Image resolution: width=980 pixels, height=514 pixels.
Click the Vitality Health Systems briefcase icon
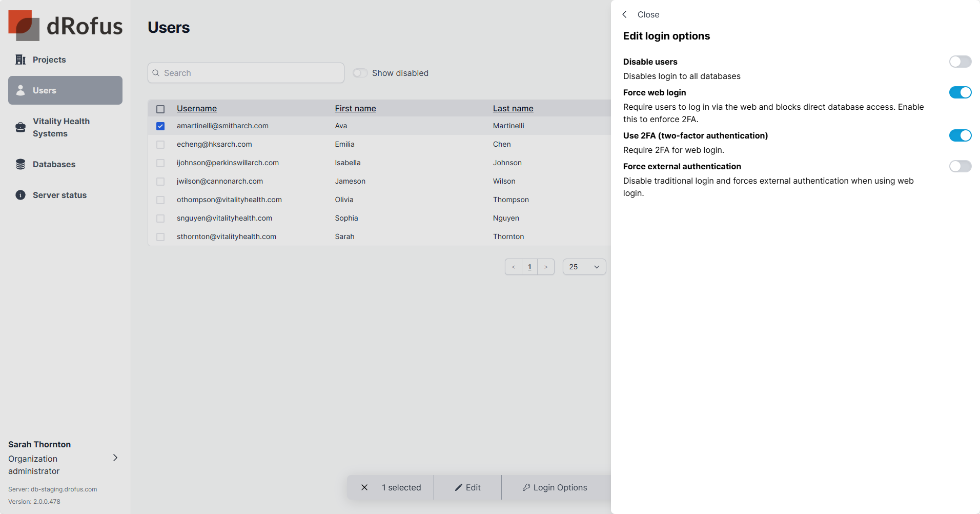tap(21, 127)
